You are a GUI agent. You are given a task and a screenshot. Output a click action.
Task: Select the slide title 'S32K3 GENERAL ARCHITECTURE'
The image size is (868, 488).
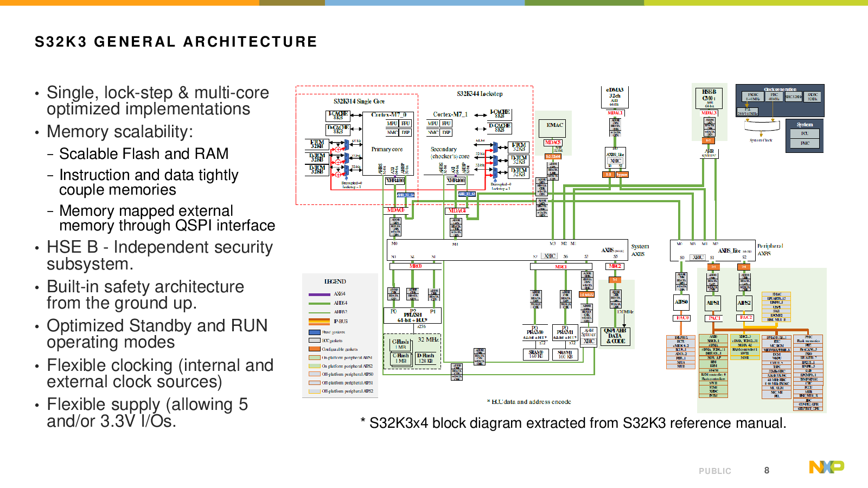pyautogui.click(x=176, y=42)
